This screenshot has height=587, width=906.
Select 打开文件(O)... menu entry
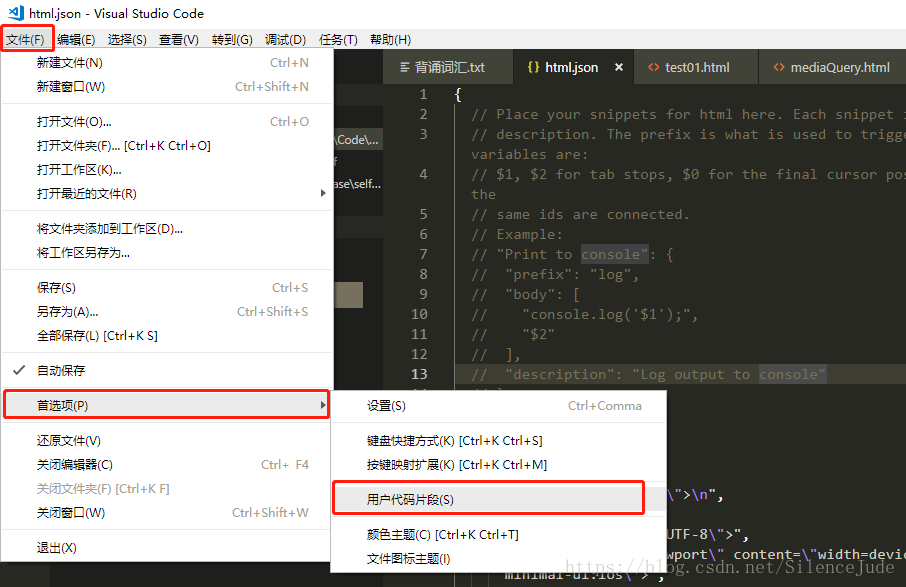pyautogui.click(x=168, y=122)
